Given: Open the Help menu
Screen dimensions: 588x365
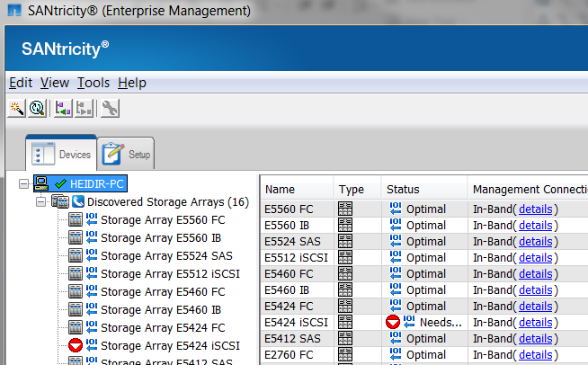Looking at the screenshot, I should coord(132,83).
